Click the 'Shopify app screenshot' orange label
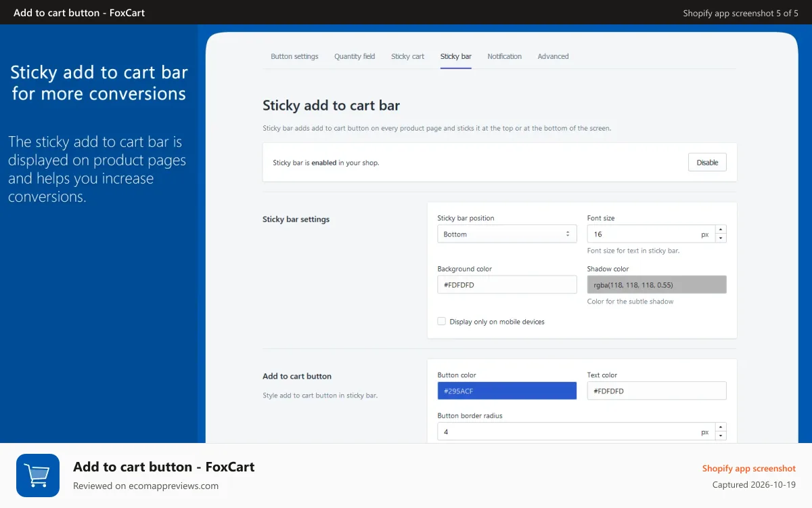812x508 pixels. [748, 468]
